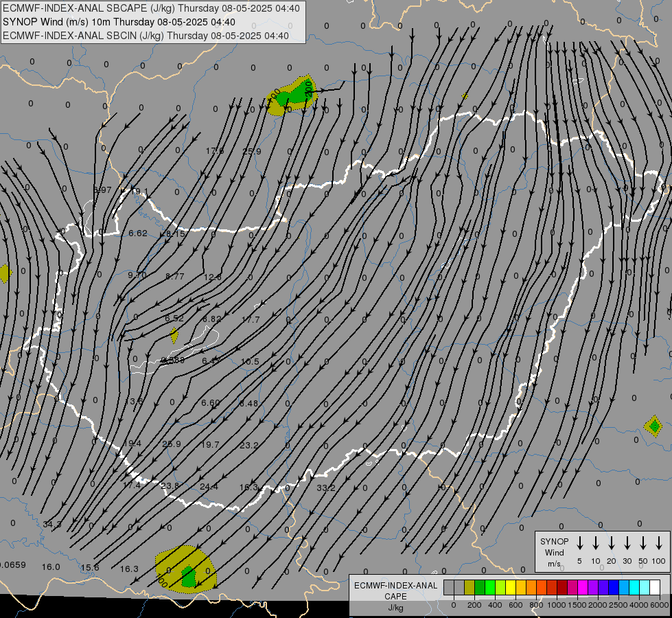
Task: Click the SYNOP Wind 10m title line
Action: coord(119,22)
